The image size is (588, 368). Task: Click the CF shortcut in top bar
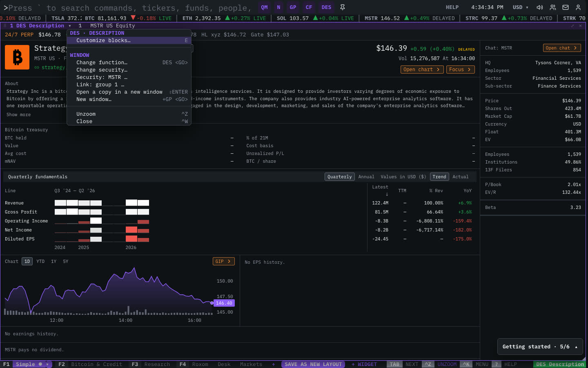(309, 7)
